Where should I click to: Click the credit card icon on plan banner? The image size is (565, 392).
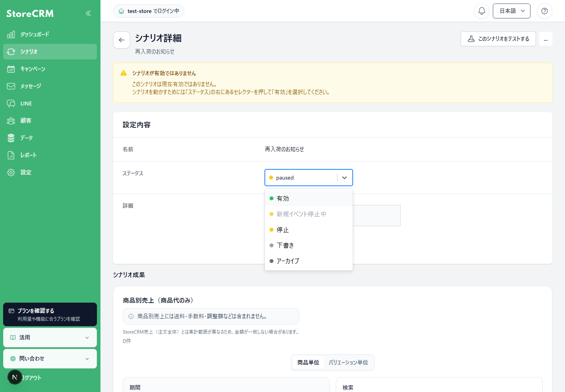pyautogui.click(x=11, y=311)
